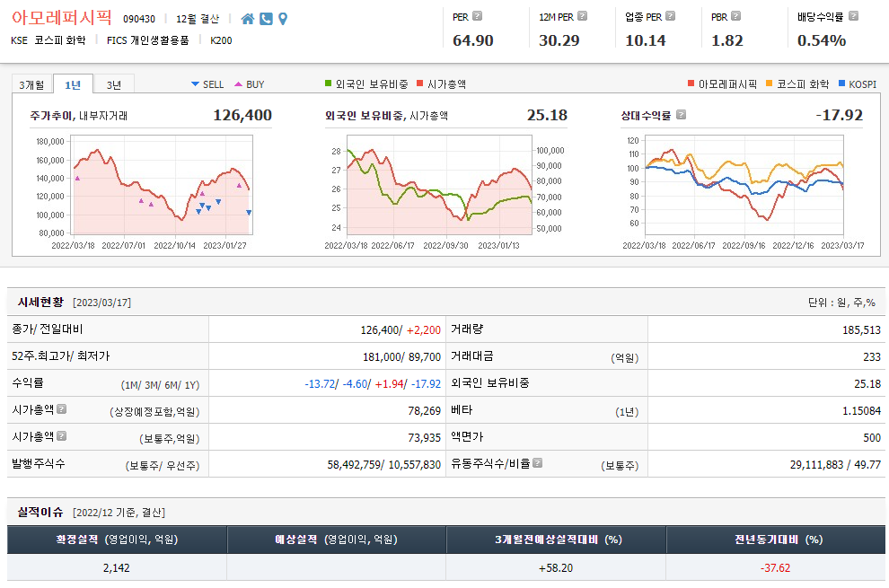Open help icon next to PBR
This screenshot has height=588, width=889.
click(x=736, y=16)
